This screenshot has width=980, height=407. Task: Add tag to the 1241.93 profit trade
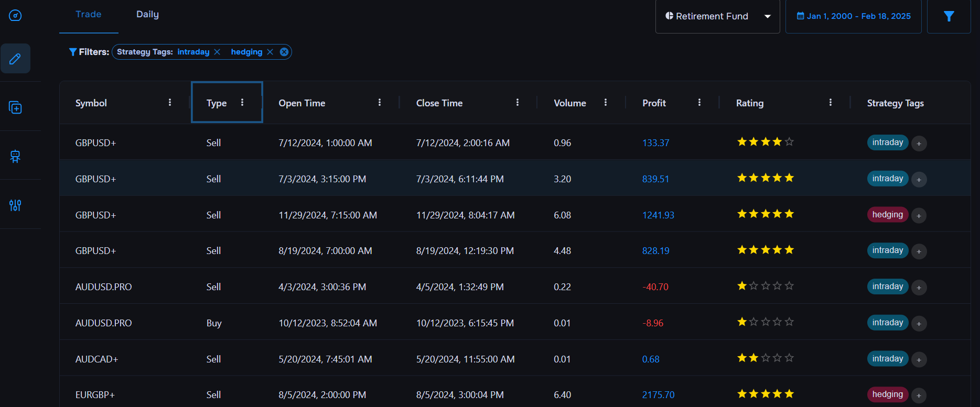(x=919, y=216)
